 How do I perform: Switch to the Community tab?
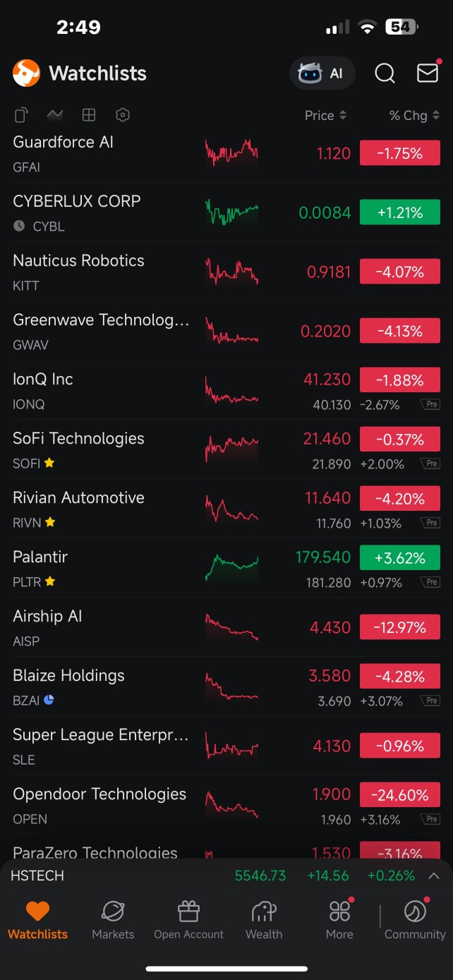tap(415, 920)
